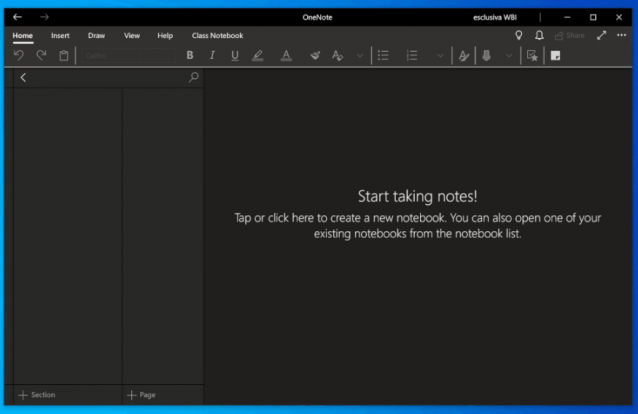
Task: Open the more options ellipsis menu
Action: coord(621,35)
